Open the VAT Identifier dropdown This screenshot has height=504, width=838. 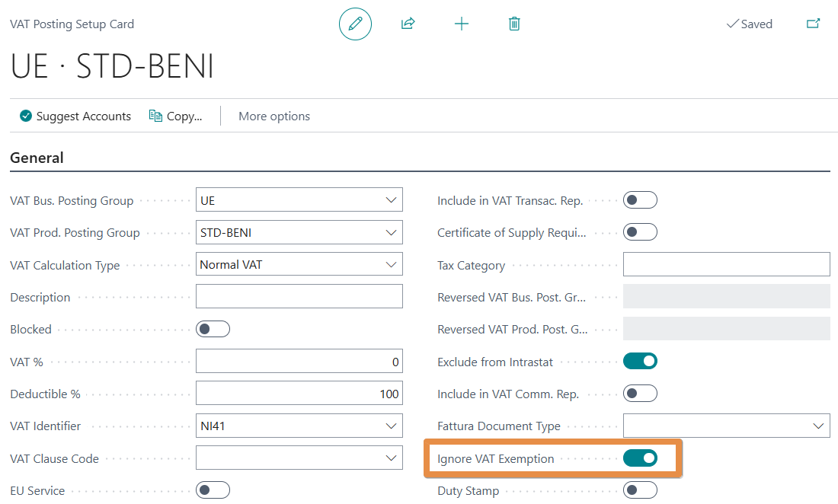[x=392, y=426]
